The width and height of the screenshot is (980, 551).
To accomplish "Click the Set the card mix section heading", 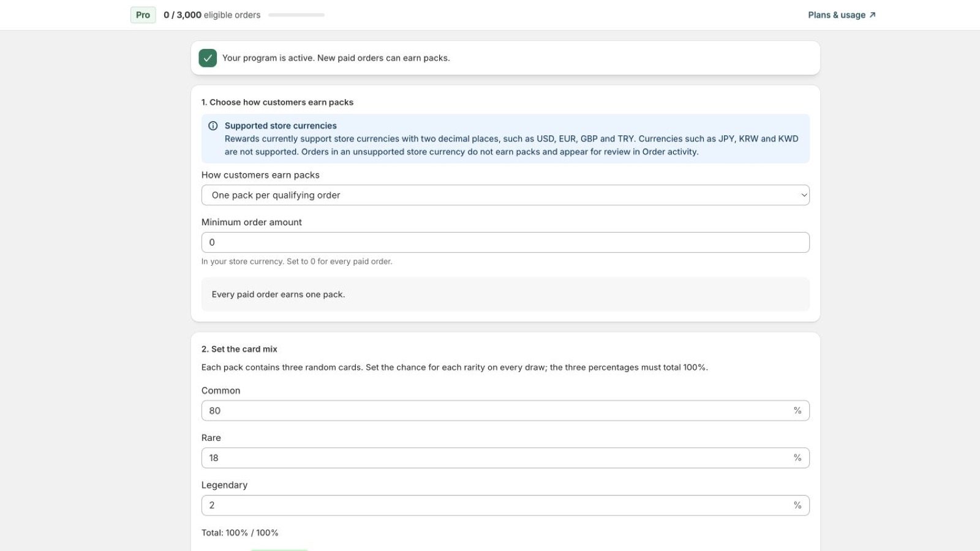I will [239, 349].
